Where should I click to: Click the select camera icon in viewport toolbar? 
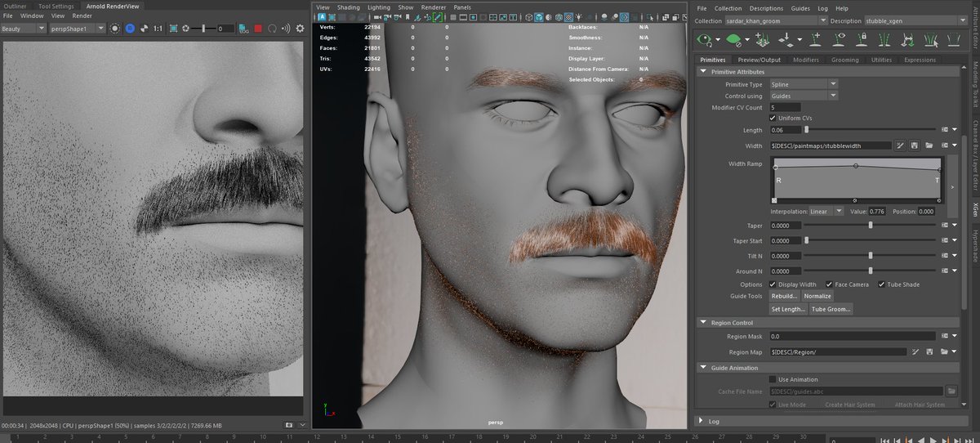376,17
